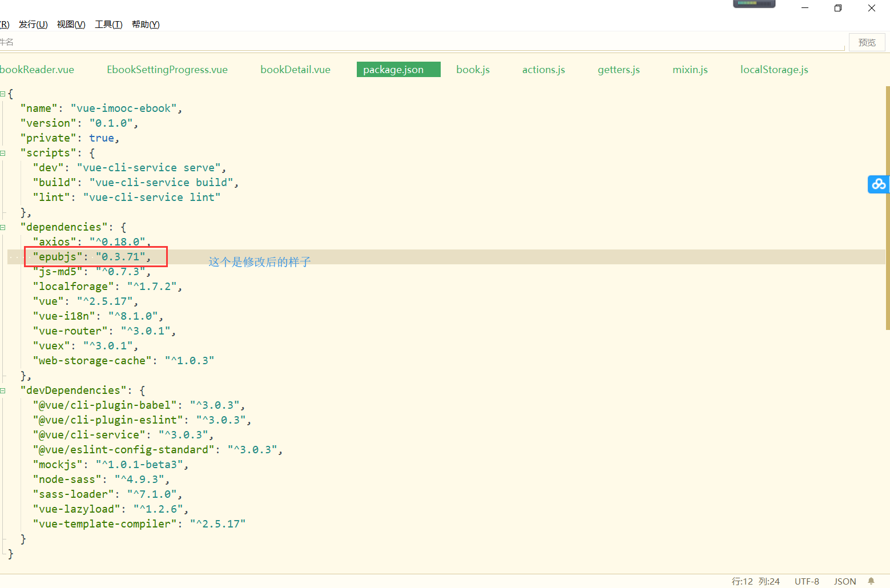
Task: Click the "name": "vue-imooc-ebook" line
Action: pyautogui.click(x=101, y=108)
